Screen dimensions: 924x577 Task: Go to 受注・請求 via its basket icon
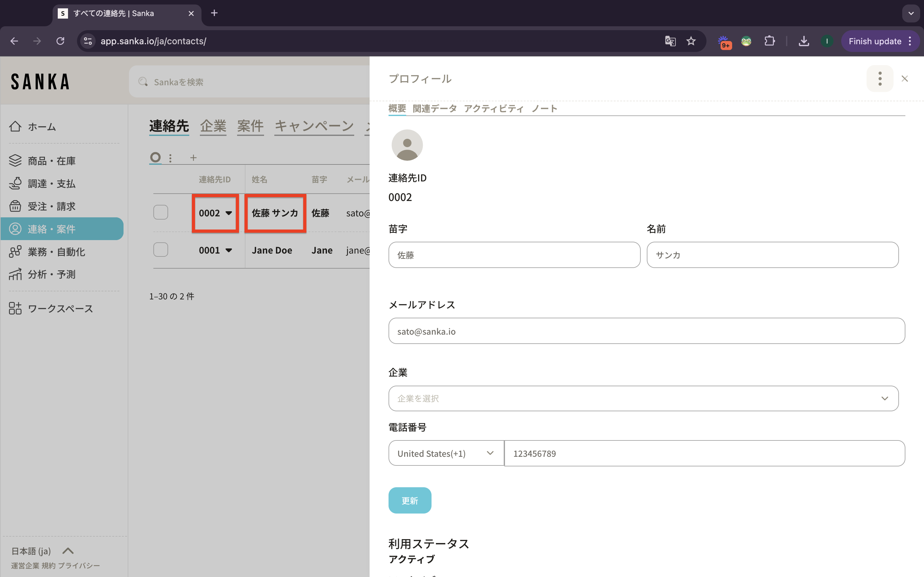[15, 206]
